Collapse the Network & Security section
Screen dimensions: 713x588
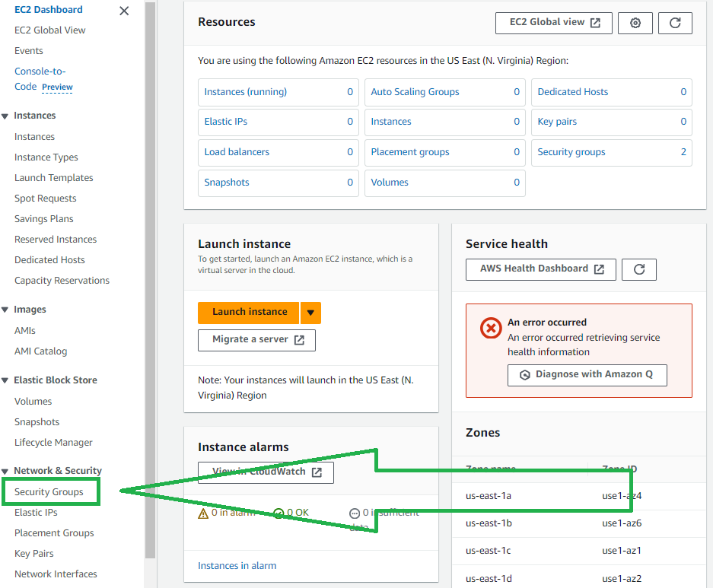point(5,471)
